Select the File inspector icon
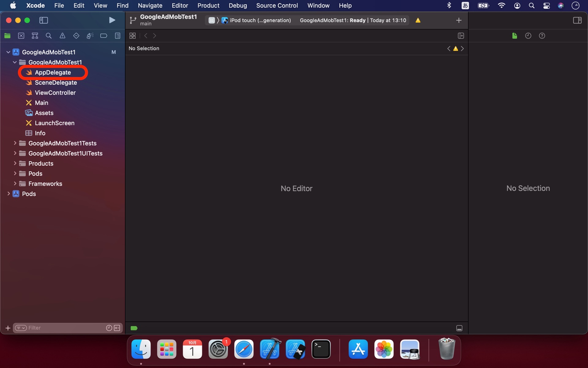The height and width of the screenshot is (368, 588). click(x=514, y=36)
